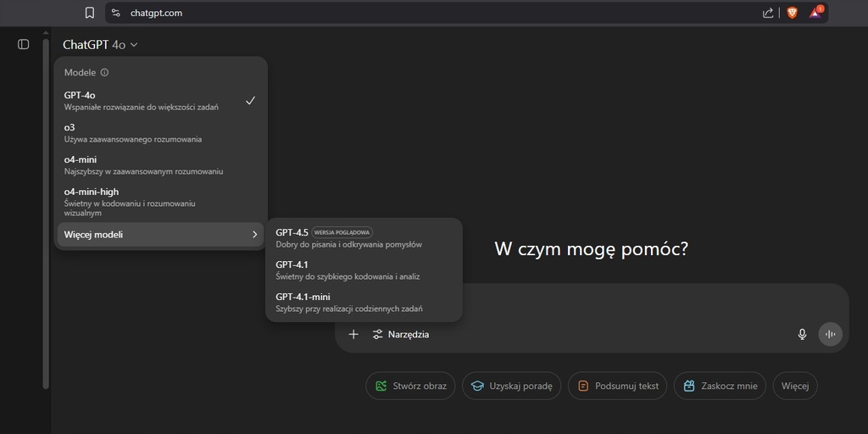
Task: Open the ChatGPT 4o model selector dropdown
Action: coord(100,45)
